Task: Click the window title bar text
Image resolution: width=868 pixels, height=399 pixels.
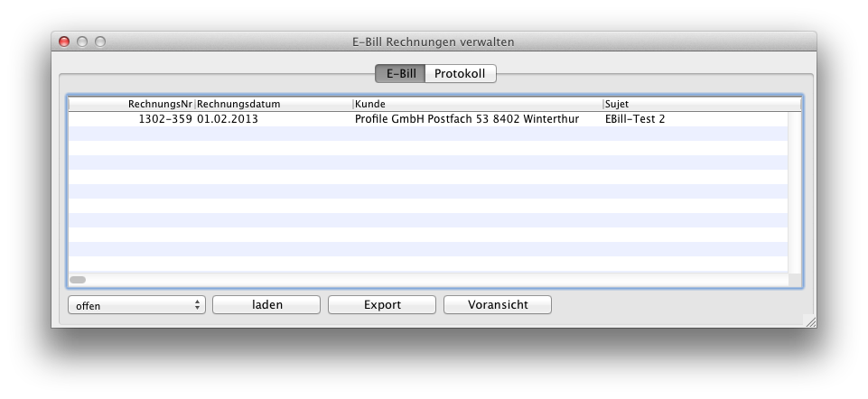Action: pyautogui.click(x=434, y=42)
